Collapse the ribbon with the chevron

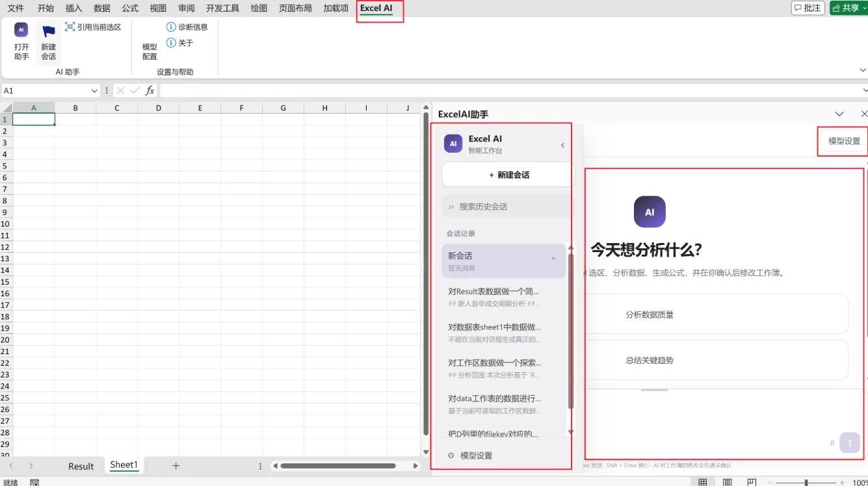[x=863, y=70]
